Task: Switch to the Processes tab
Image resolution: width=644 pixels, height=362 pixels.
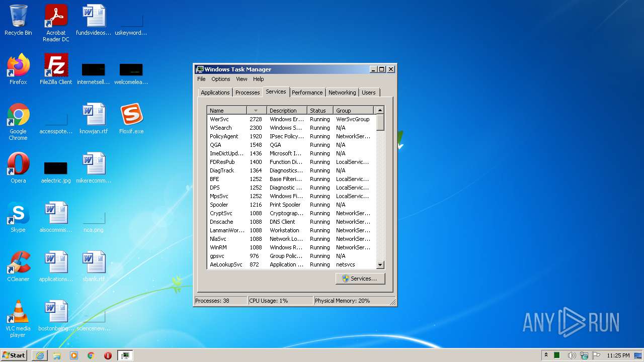Action: [x=248, y=93]
